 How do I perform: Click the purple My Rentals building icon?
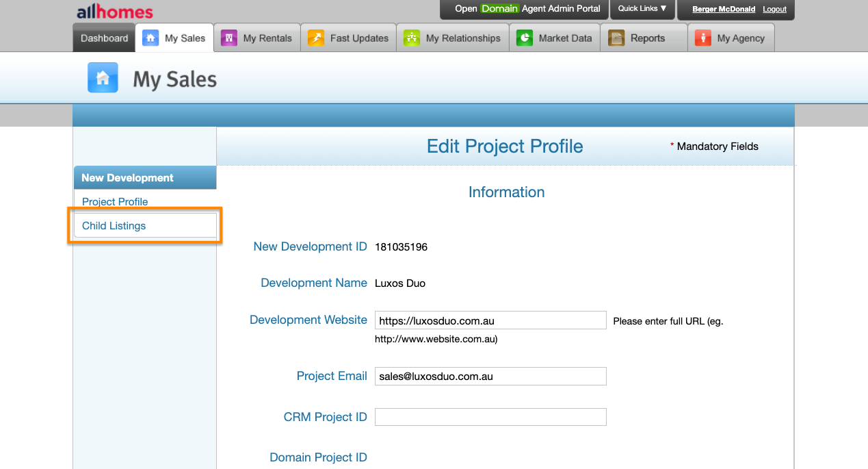(x=228, y=38)
